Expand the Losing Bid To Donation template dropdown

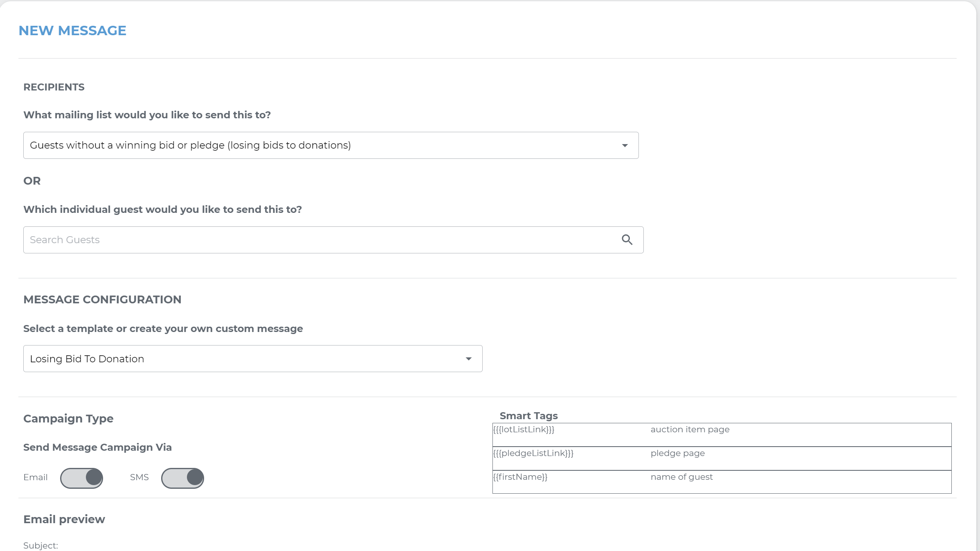pos(468,359)
